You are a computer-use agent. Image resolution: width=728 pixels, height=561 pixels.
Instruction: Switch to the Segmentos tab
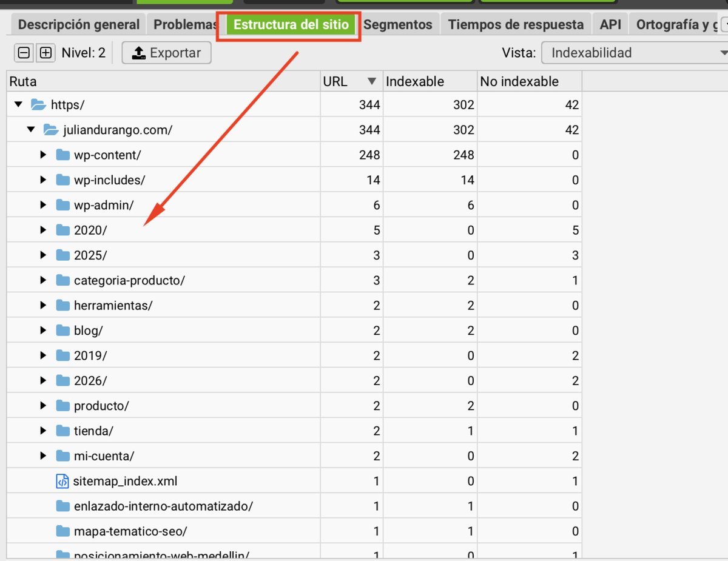[x=399, y=24]
